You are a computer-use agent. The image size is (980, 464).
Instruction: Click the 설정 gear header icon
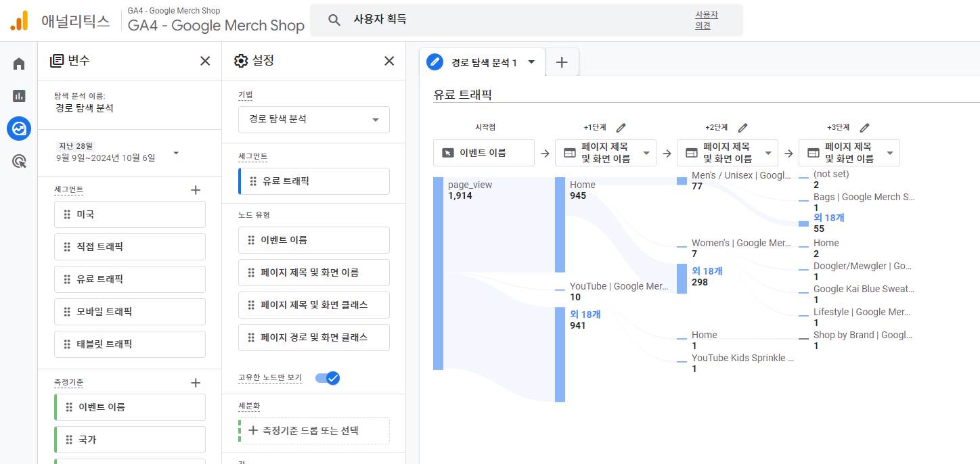coord(241,61)
